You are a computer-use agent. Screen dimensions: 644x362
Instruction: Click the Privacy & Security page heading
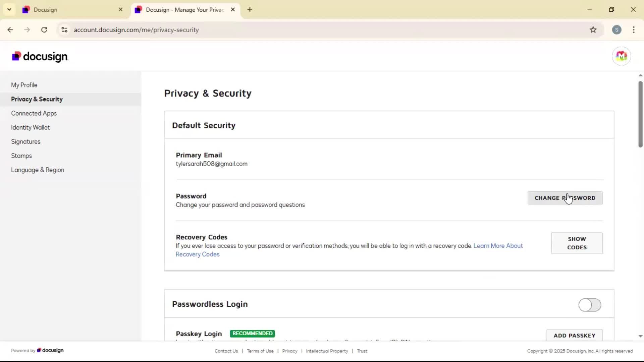click(x=208, y=93)
